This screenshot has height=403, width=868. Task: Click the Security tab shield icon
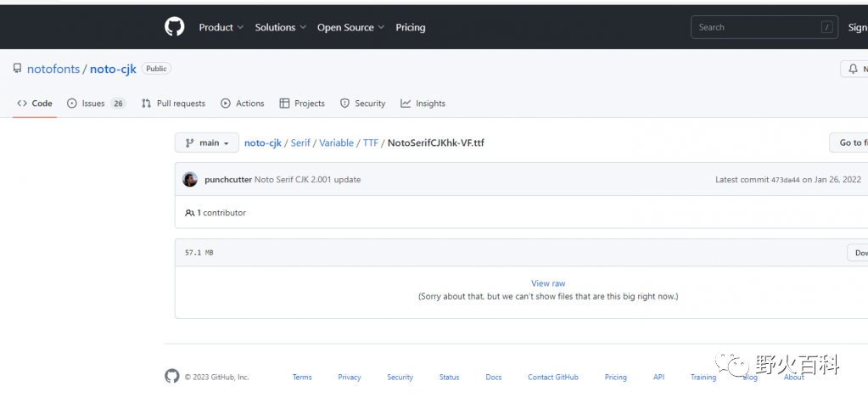coord(344,104)
